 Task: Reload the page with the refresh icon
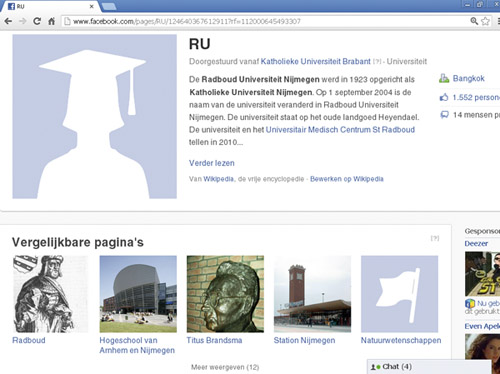pos(37,21)
